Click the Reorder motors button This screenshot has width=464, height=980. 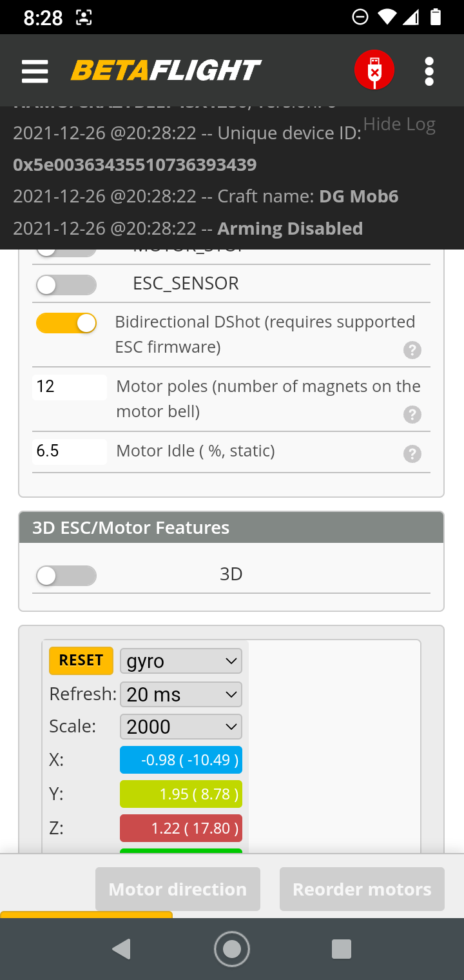coord(362,889)
